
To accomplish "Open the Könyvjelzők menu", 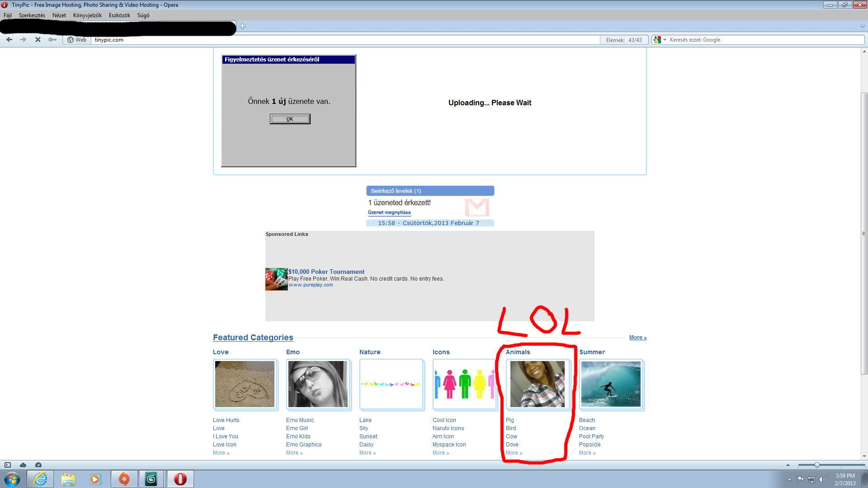I will (87, 15).
